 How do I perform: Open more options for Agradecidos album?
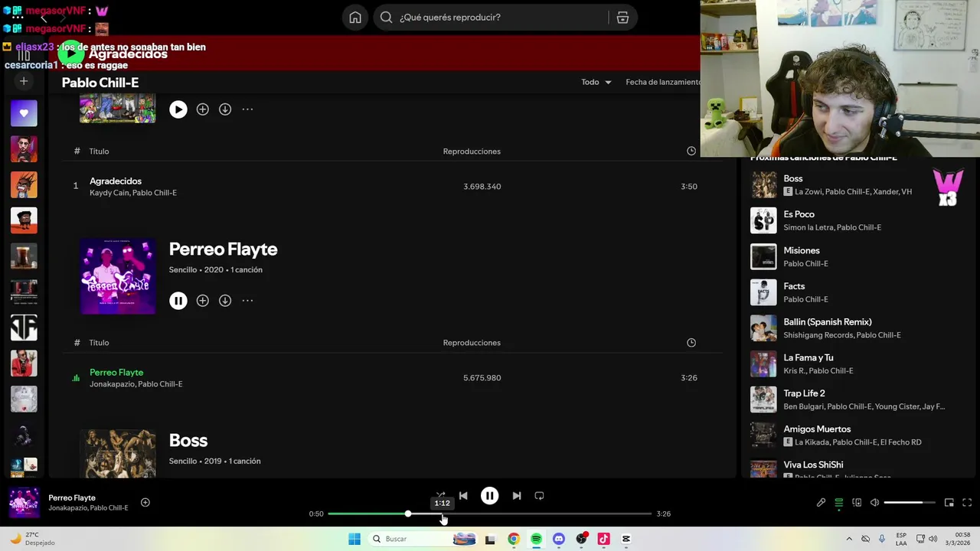[247, 109]
